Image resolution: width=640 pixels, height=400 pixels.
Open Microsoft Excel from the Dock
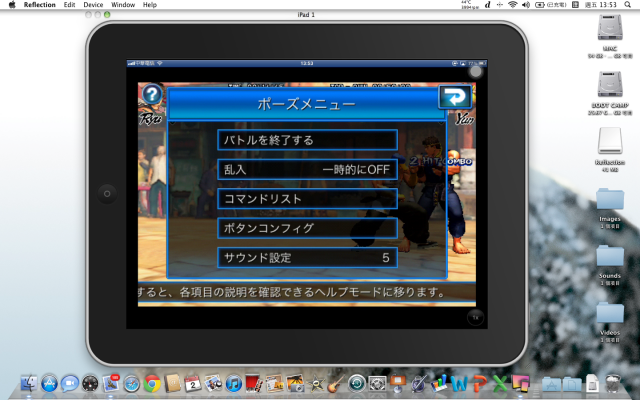500,384
